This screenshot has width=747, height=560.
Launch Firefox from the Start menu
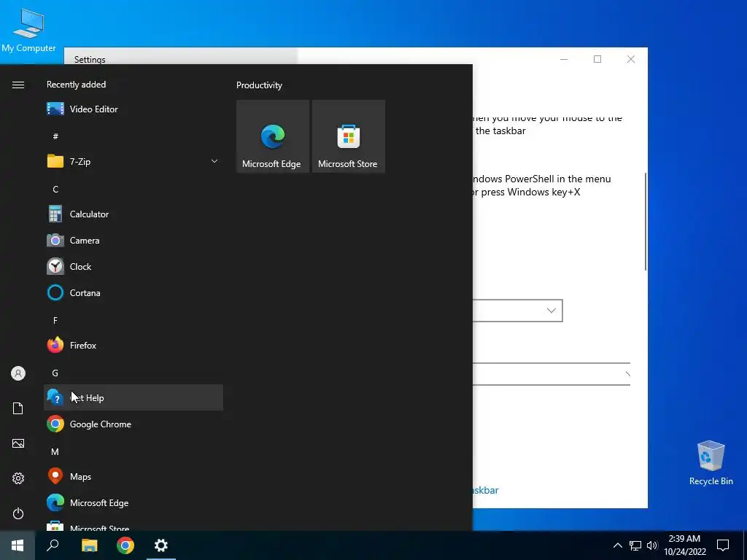click(133, 345)
